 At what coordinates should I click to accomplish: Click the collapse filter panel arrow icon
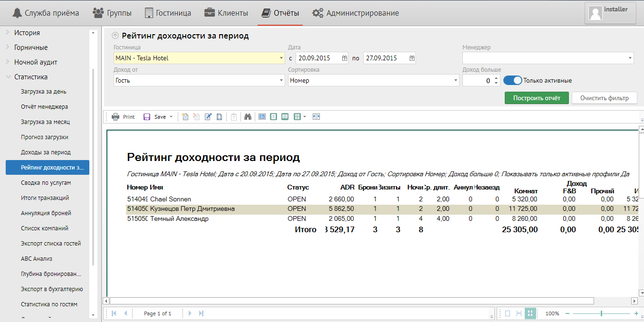tap(115, 36)
